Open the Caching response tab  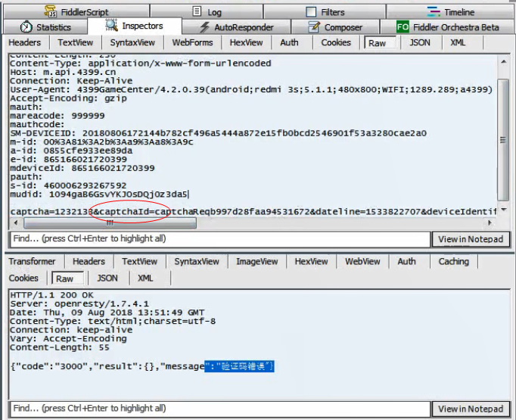[453, 262]
